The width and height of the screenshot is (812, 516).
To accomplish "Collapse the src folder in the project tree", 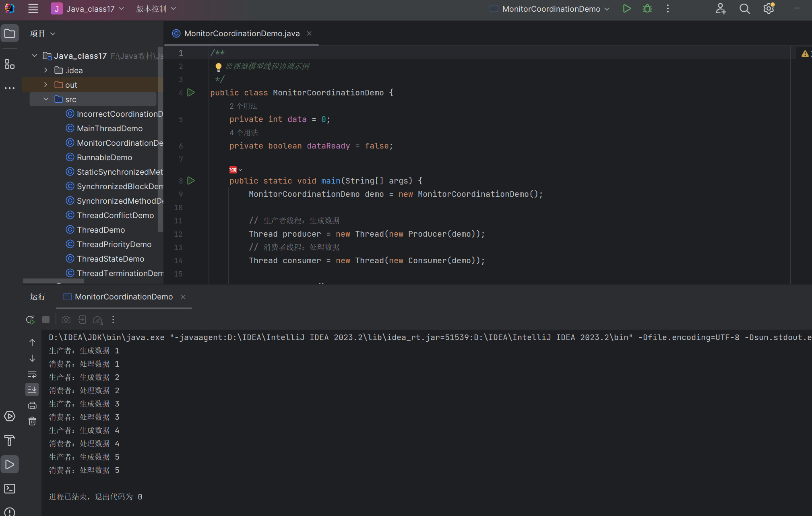I will tap(46, 99).
